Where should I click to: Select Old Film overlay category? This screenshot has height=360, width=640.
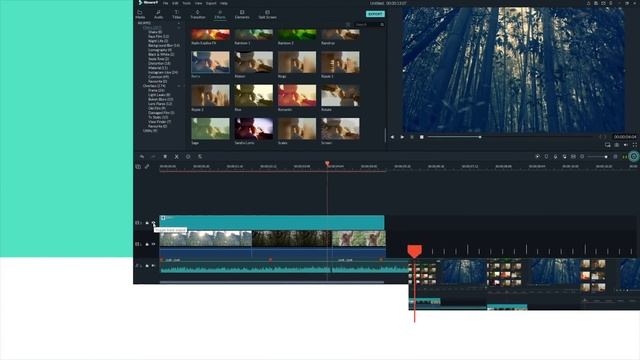(x=157, y=108)
